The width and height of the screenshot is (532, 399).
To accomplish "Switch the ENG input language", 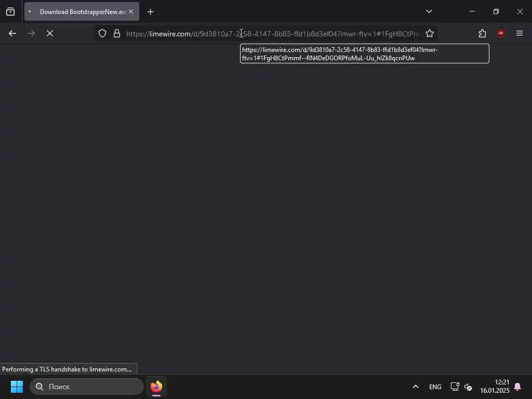I will tap(435, 387).
